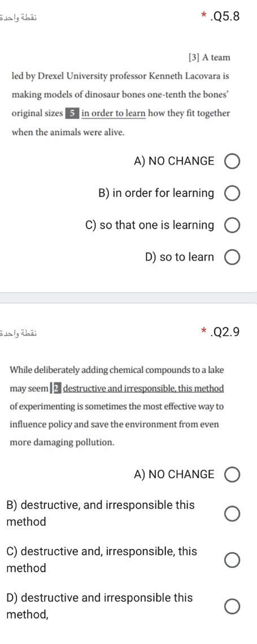Mark radio for 'destructive and, irresponsible, this method'
This screenshot has width=257, height=644.
click(x=232, y=560)
